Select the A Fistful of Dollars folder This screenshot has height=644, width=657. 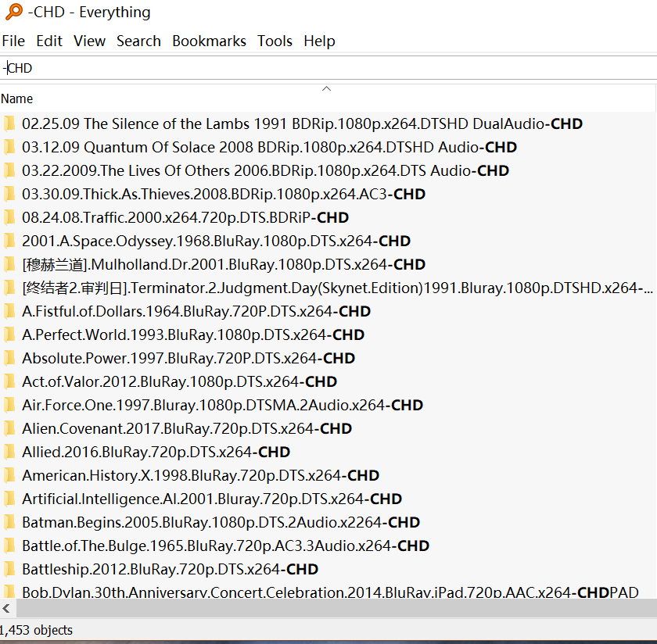point(196,311)
